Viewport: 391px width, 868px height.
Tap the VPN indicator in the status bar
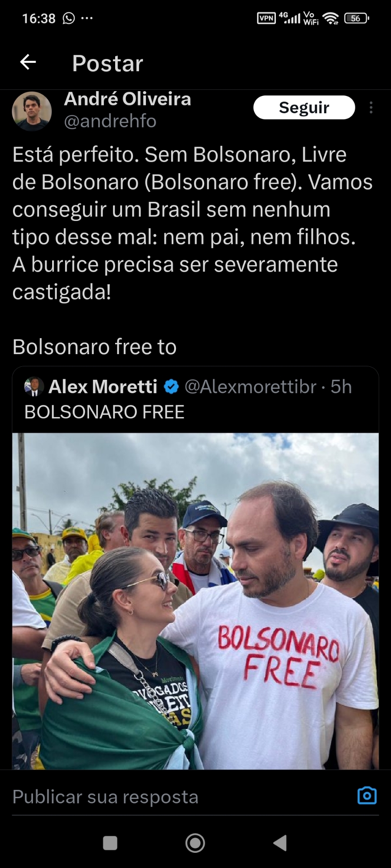266,18
